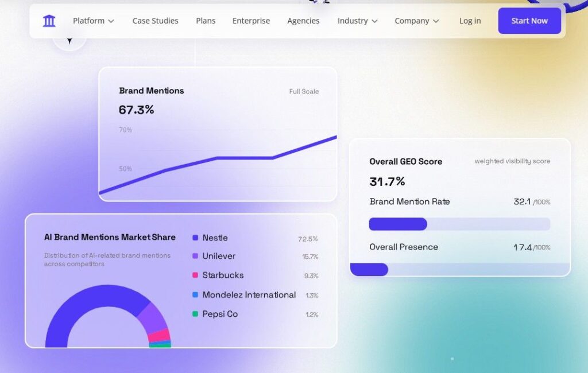The width and height of the screenshot is (588, 373).
Task: Open the Enterprise nav link
Action: coord(252,21)
